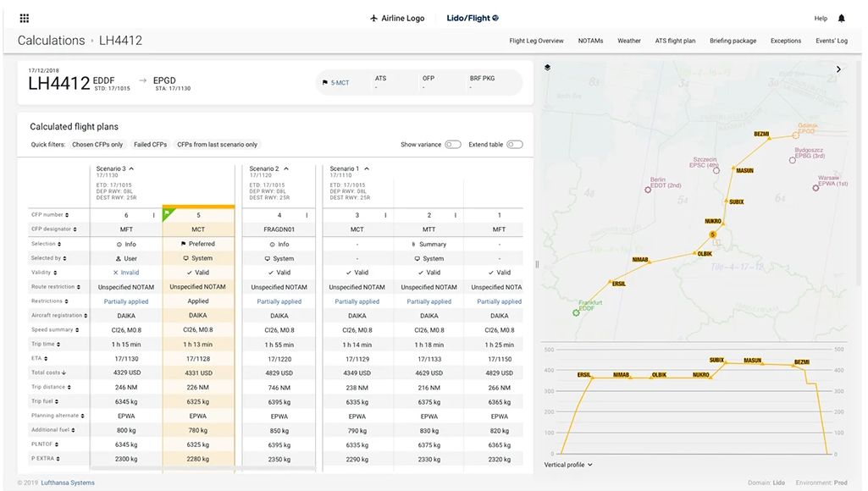
Task: Sort by Total costs row label
Action: (x=49, y=372)
